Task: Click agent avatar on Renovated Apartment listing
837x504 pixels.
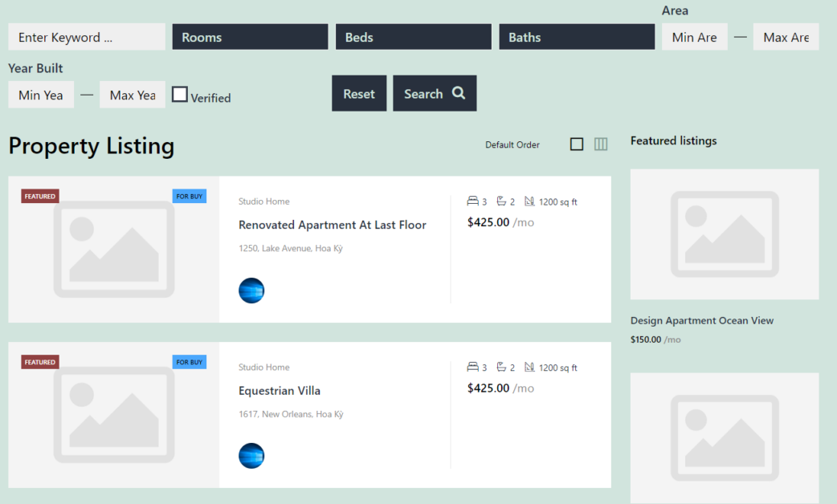Action: pos(251,291)
